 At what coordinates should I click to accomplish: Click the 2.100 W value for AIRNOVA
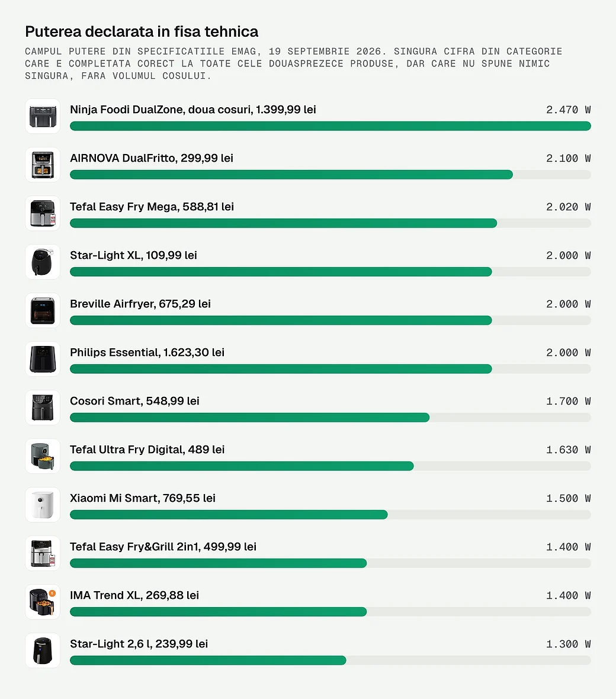[568, 158]
